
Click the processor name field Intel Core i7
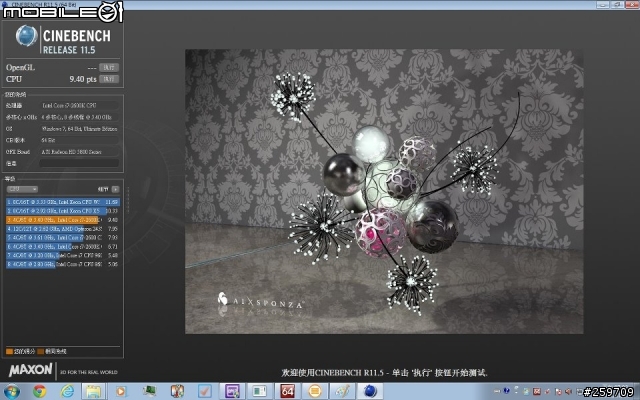79,105
